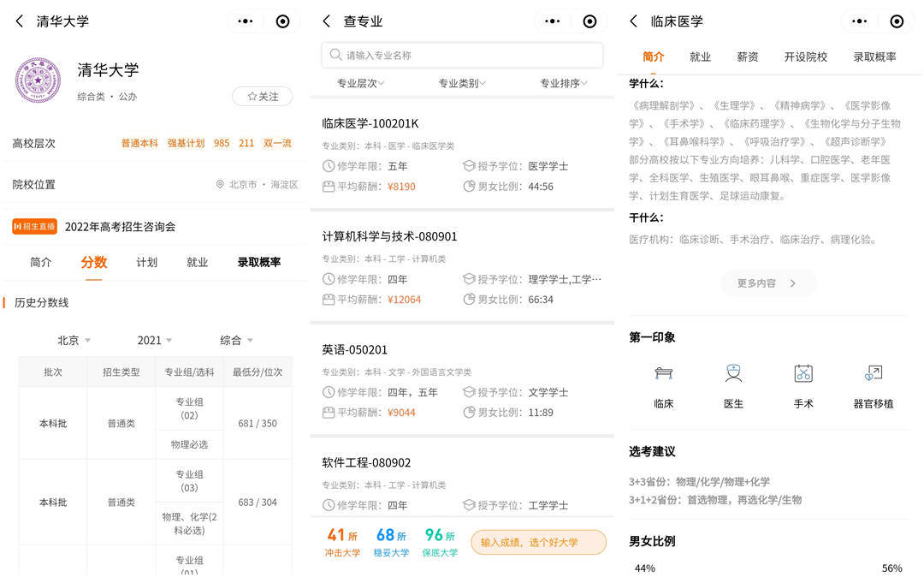
Task: Open the three-dot menu in 查专业 header
Action: point(553,21)
